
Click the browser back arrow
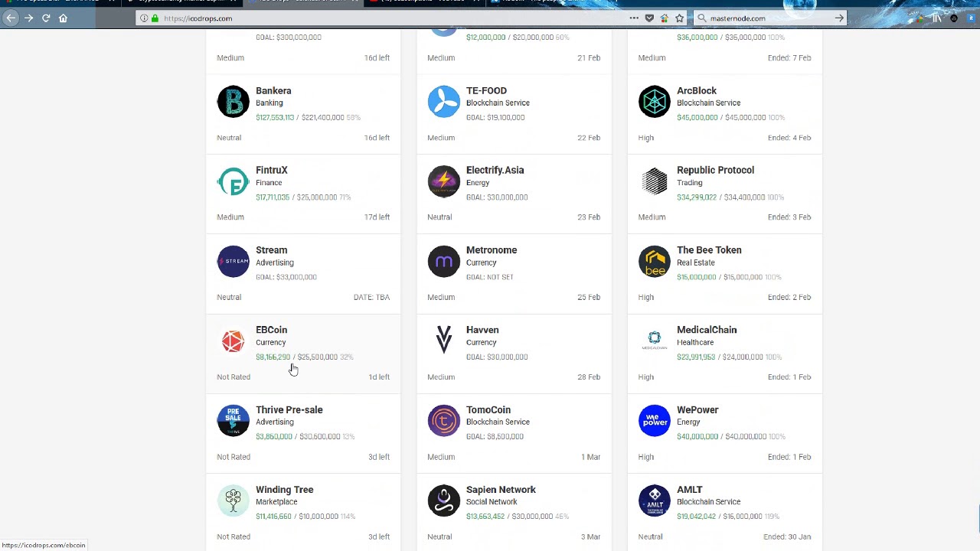click(11, 18)
